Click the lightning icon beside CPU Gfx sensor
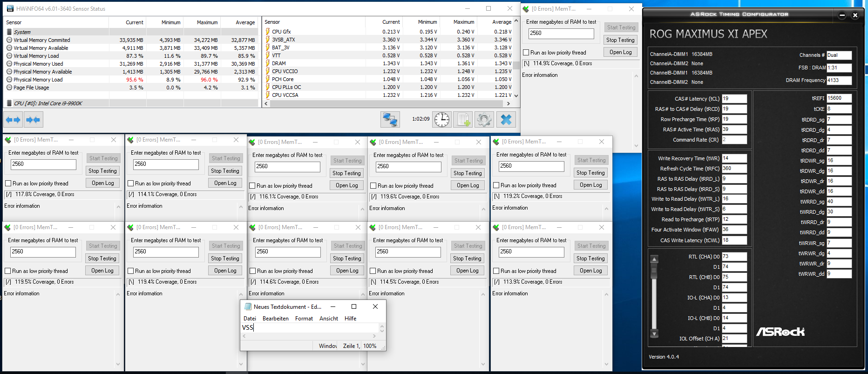This screenshot has width=868, height=374. 268,32
